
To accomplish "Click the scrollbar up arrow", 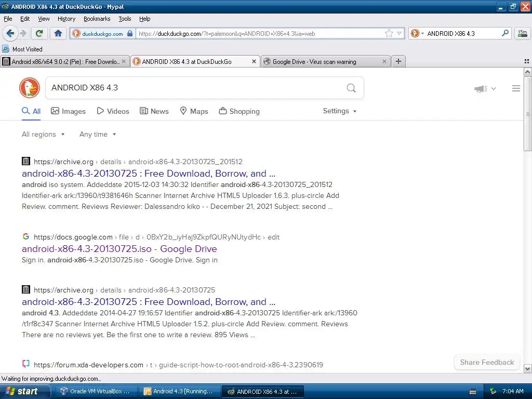I will coord(527,72).
